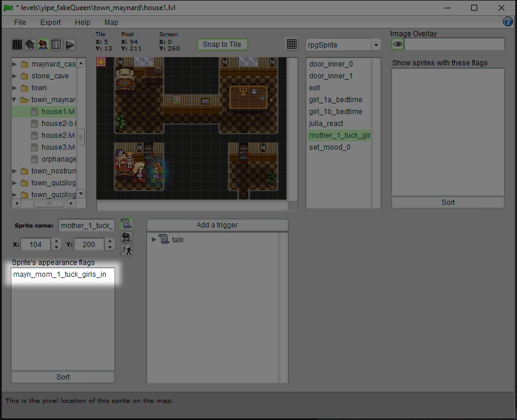
Task: Toggle the Image Overlay eye button
Action: pos(398,45)
